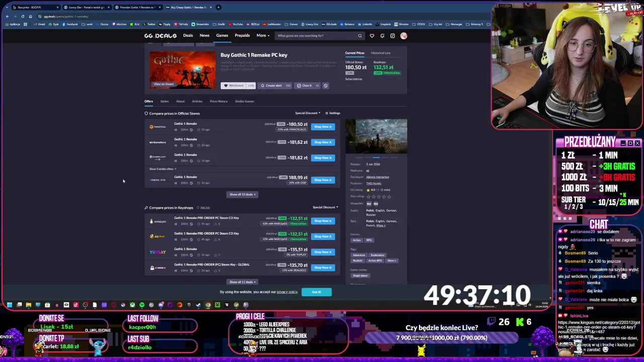Viewport: 644px width, 362px height.
Task: Open the wishlist heart icon in header
Action: (x=372, y=36)
